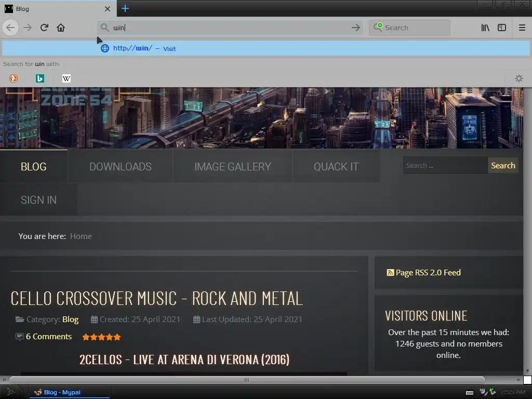Click the folder icon beside Category
Image resolution: width=532 pixels, height=399 pixels.
20,320
